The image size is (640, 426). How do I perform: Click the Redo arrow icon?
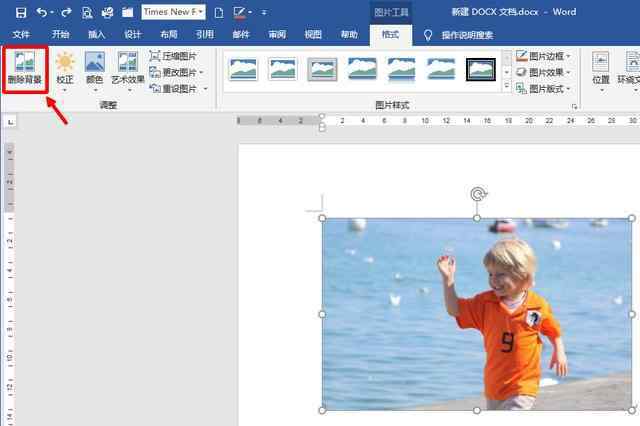tap(66, 12)
